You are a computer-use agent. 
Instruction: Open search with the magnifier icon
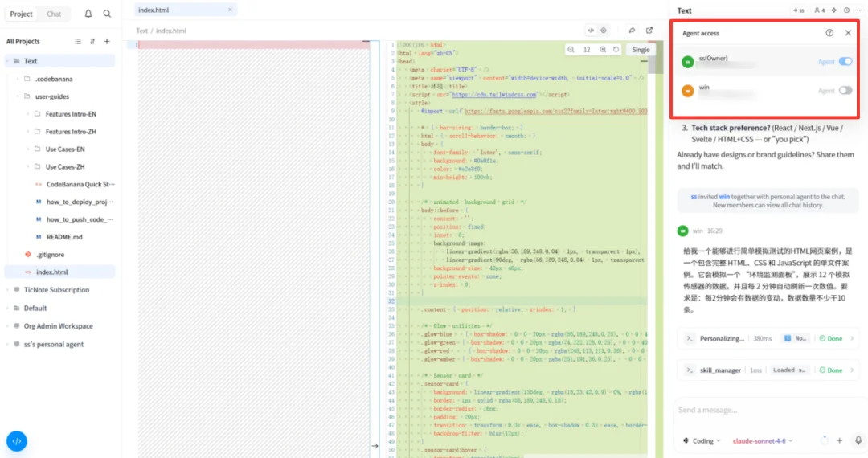click(107, 14)
